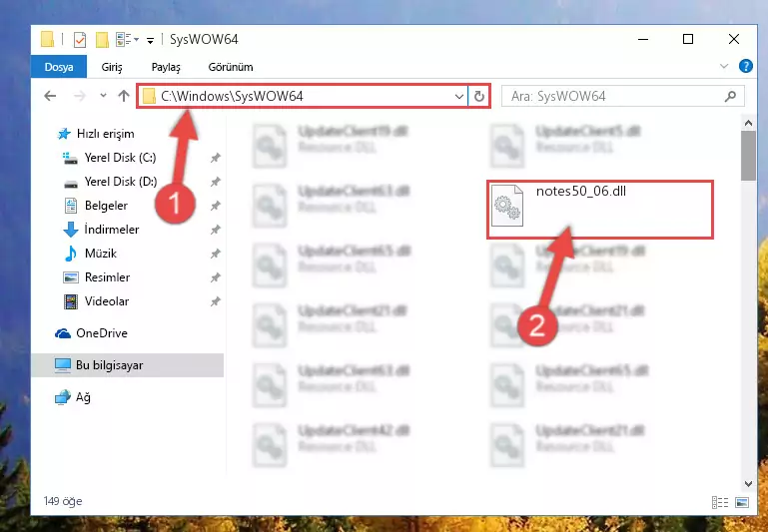Switch to large icons view in status bar

[742, 502]
